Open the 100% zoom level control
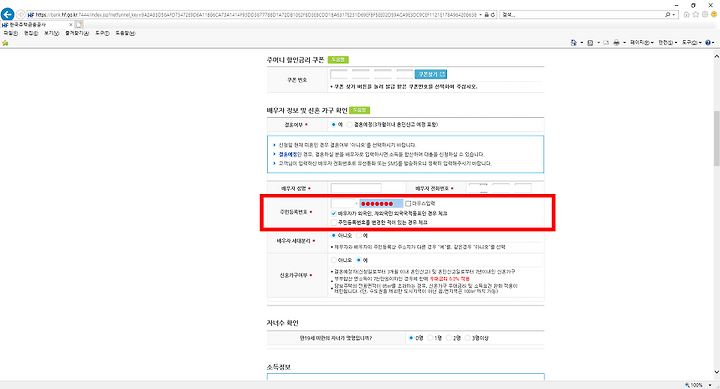This screenshot has height=389, width=720. click(x=698, y=385)
